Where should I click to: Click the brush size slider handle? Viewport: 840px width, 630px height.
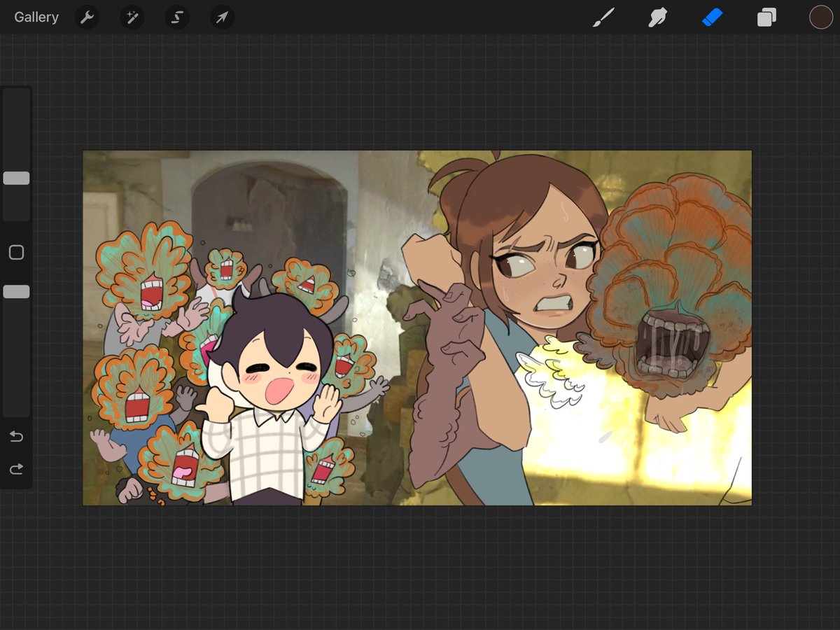pos(16,178)
